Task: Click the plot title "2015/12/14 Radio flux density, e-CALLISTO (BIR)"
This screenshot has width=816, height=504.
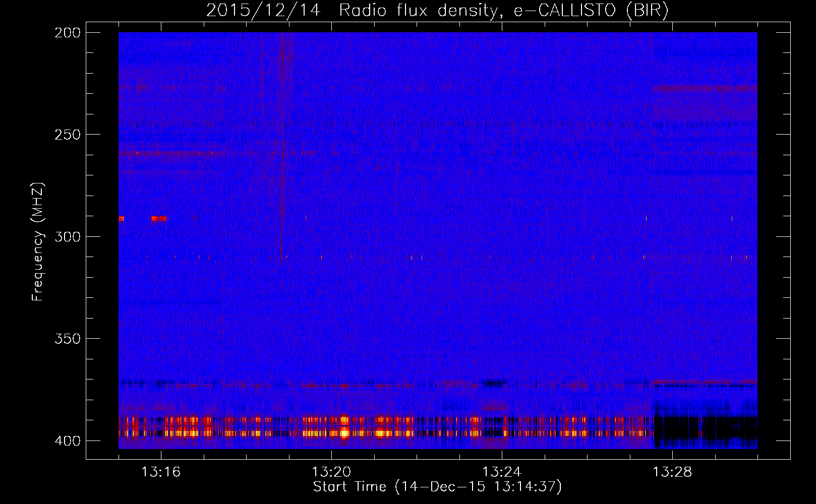Action: [x=437, y=10]
